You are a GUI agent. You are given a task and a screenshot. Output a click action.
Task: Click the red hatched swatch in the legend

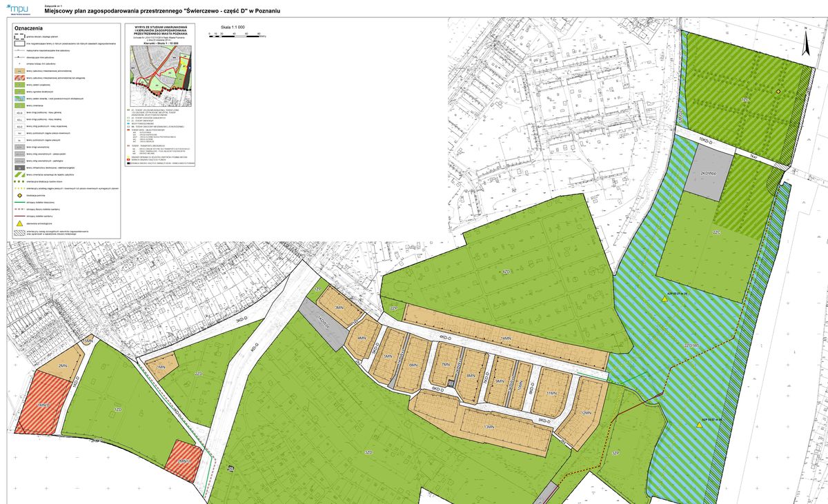coord(21,78)
